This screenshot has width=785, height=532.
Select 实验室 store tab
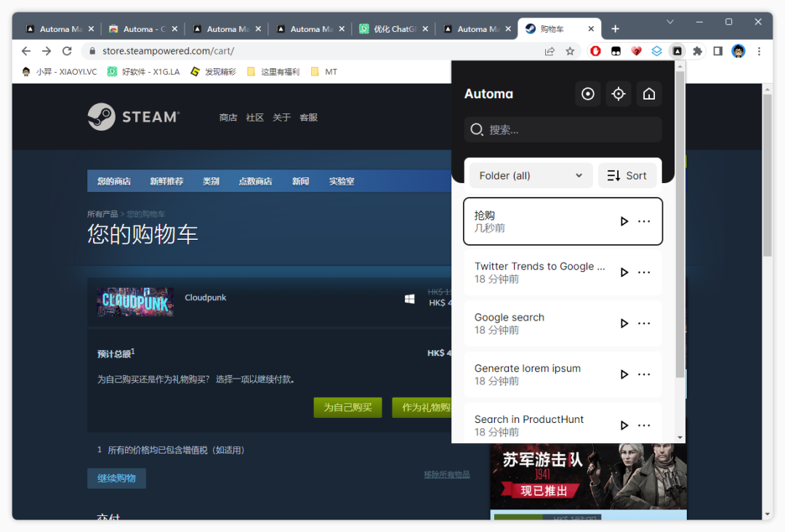click(x=342, y=181)
